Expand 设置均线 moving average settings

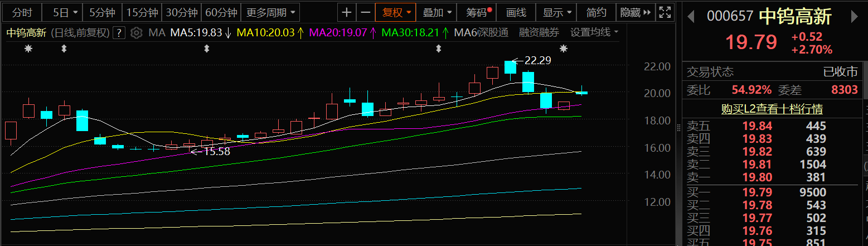(x=594, y=33)
